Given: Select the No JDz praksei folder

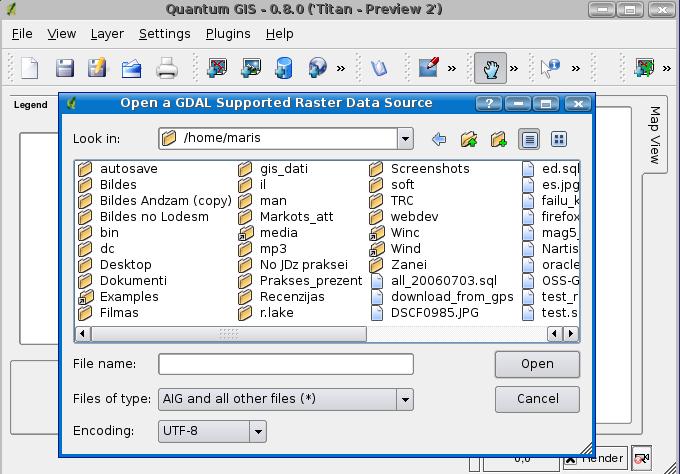Looking at the screenshot, I should pyautogui.click(x=293, y=265).
